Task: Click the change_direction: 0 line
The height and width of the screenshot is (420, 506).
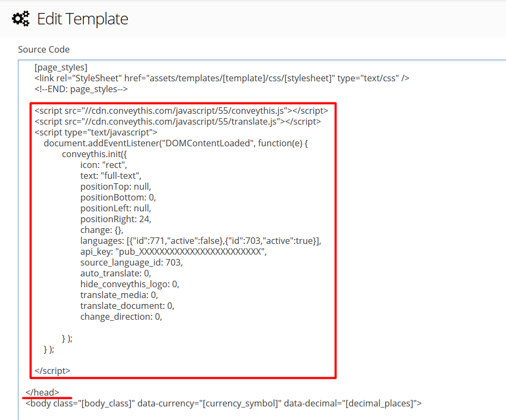Action: click(x=121, y=316)
